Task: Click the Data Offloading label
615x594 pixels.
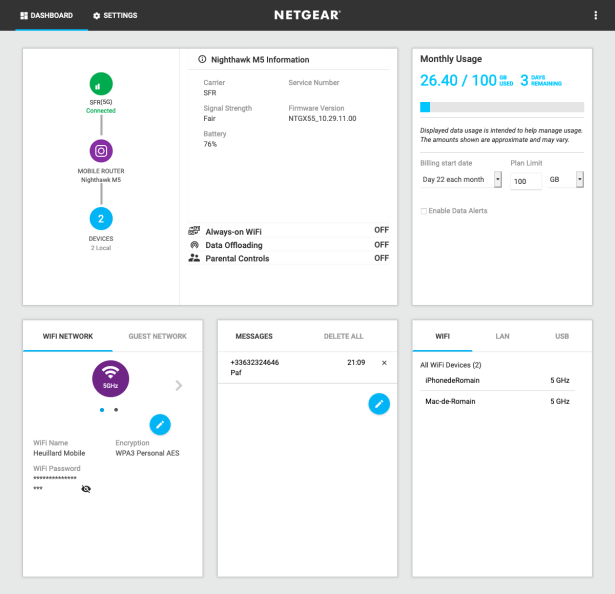Action: point(234,245)
